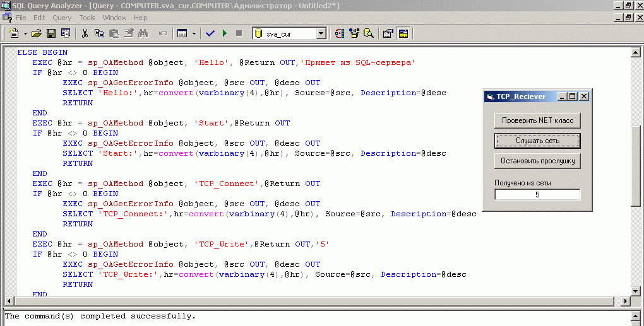Image resolution: width=644 pixels, height=326 pixels.
Task: Close the TCP_Reciever window
Action: pyautogui.click(x=583, y=96)
